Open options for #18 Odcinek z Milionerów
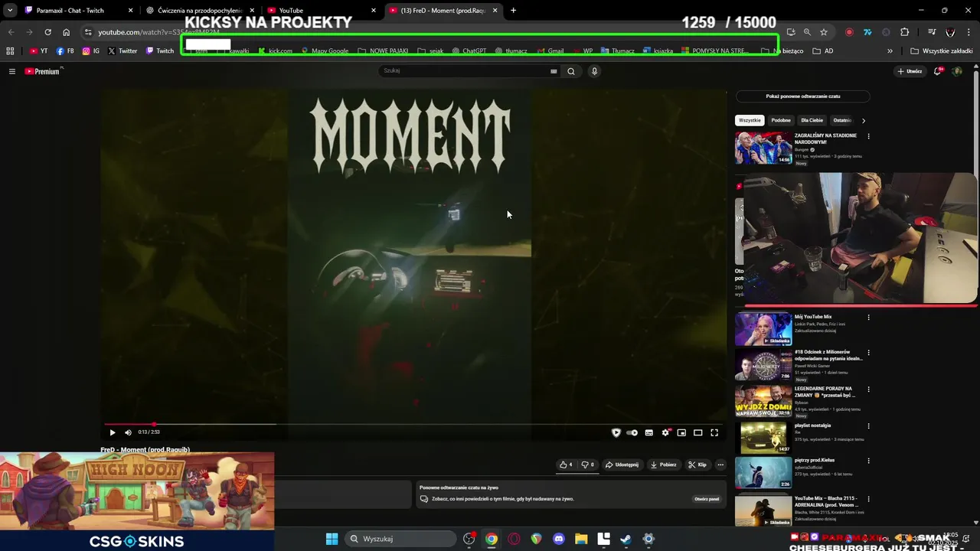980x551 pixels. tap(868, 353)
